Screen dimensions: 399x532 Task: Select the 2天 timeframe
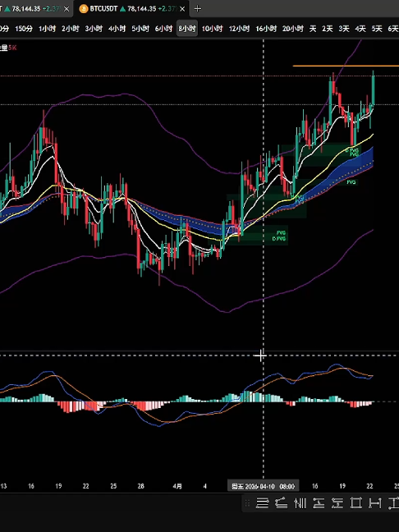coord(328,29)
